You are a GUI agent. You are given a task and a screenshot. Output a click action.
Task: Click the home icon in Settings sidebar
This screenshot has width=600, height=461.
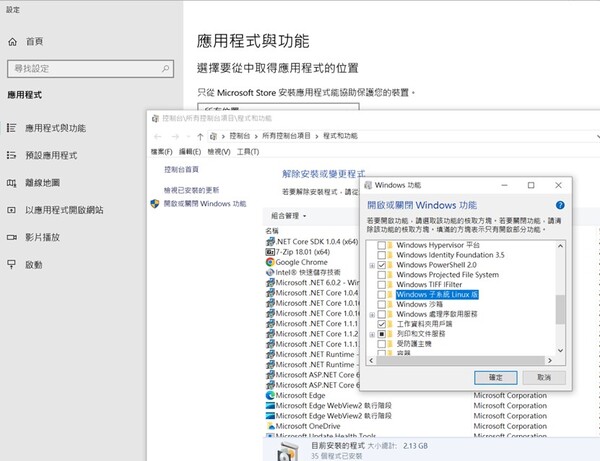12,42
